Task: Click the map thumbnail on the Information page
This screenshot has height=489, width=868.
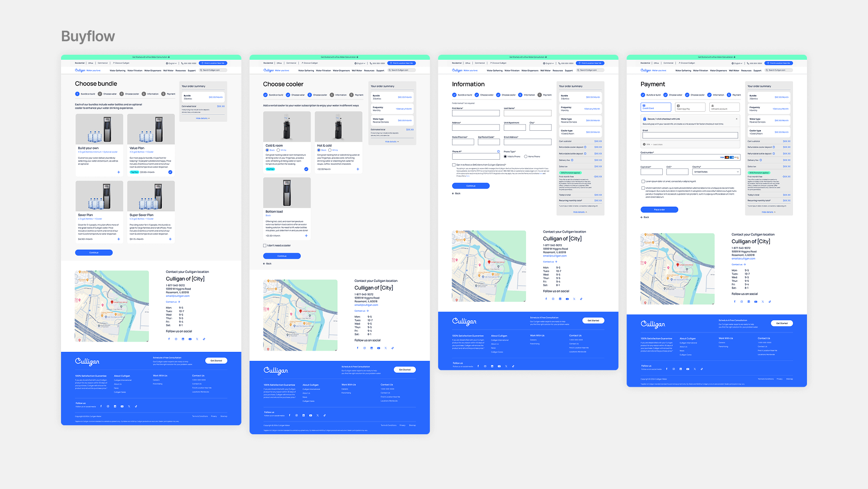Action: pos(489,266)
